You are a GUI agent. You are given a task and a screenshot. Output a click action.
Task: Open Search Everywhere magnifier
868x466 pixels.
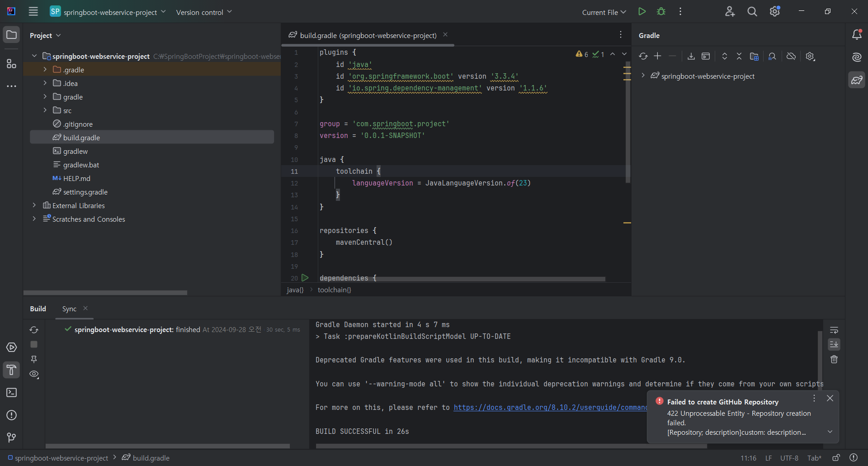click(752, 12)
